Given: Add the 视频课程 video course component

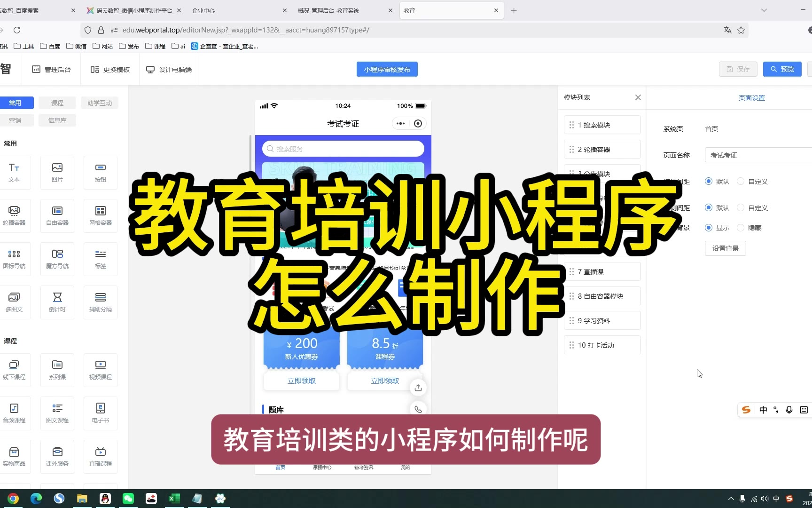Looking at the screenshot, I should coord(101,370).
